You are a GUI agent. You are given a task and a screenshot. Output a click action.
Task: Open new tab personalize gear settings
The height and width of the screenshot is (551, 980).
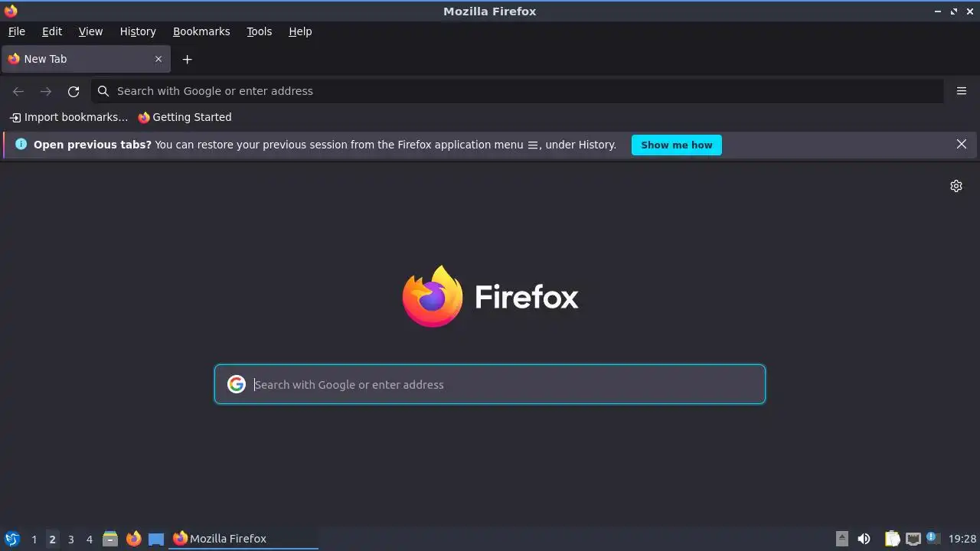pos(956,186)
